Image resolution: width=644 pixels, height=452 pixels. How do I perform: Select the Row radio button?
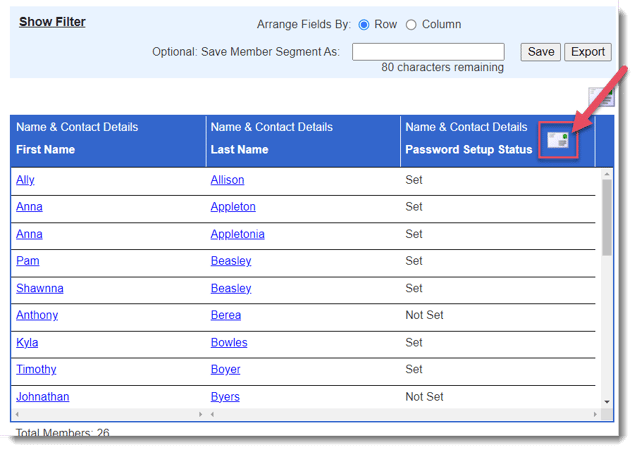[x=364, y=24]
